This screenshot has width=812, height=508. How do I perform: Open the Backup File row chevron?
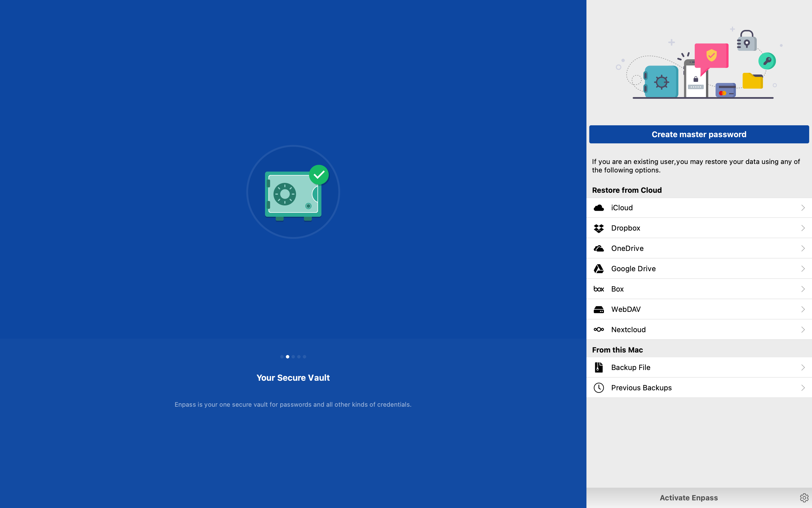[803, 367]
